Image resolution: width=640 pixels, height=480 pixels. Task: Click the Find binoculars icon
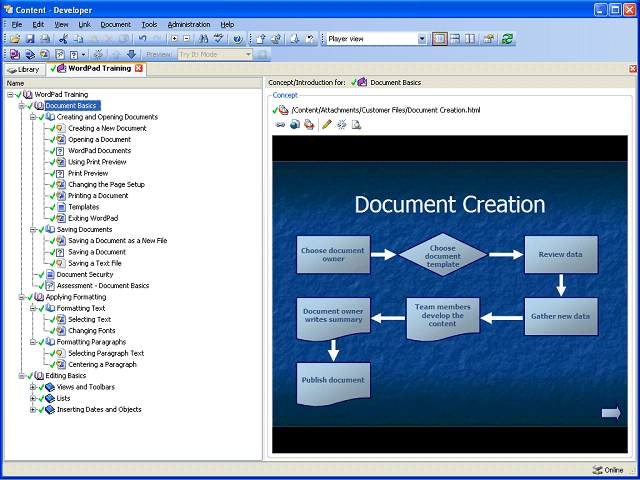203,39
